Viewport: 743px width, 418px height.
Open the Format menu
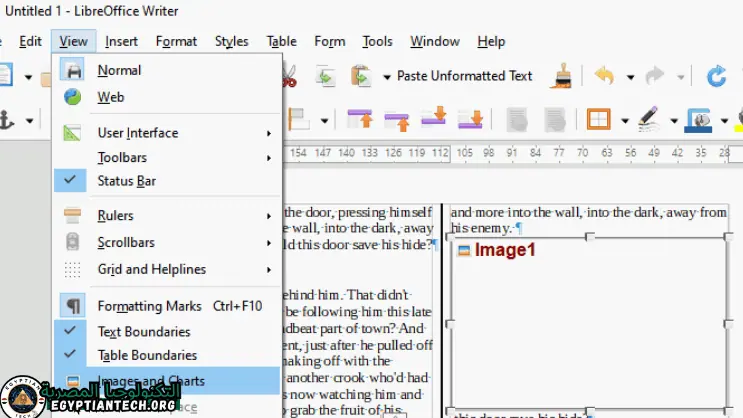point(176,42)
